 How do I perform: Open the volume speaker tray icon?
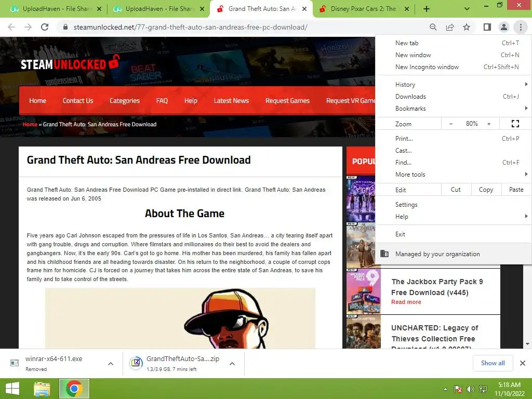[471, 389]
